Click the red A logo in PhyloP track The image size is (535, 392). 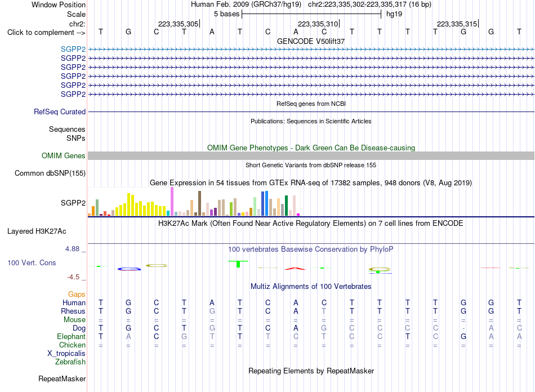tap(295, 269)
